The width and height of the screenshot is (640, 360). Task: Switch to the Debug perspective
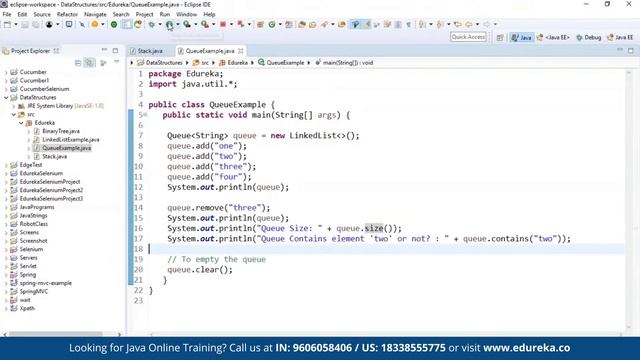589,38
